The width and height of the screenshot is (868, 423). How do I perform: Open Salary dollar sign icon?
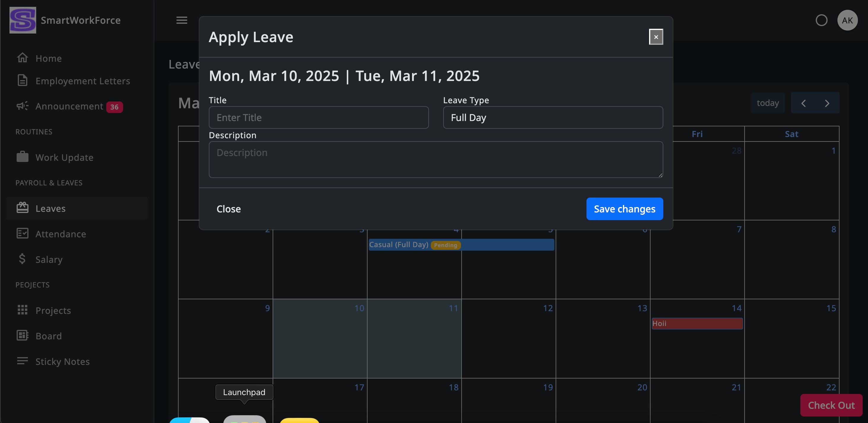click(22, 259)
